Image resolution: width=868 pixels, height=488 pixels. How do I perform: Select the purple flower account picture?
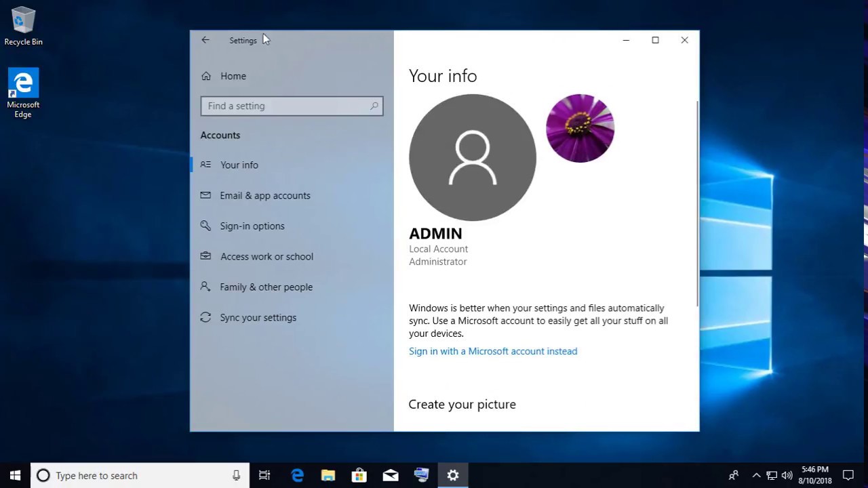(x=580, y=128)
